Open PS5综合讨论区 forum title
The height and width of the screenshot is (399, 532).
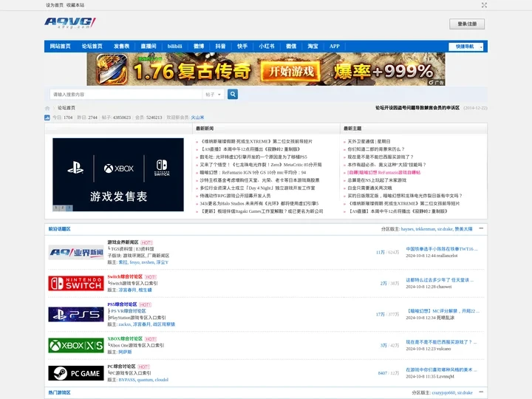pyautogui.click(x=122, y=304)
